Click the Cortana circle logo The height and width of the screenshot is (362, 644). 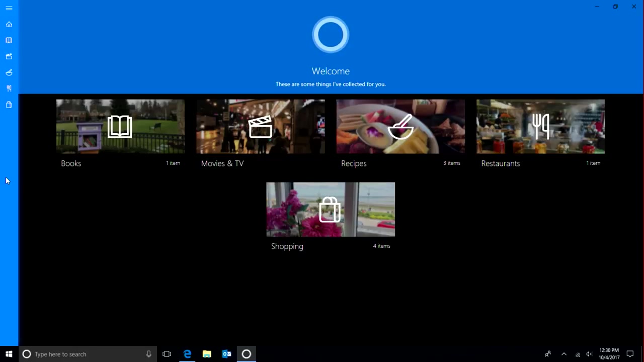[x=331, y=35]
